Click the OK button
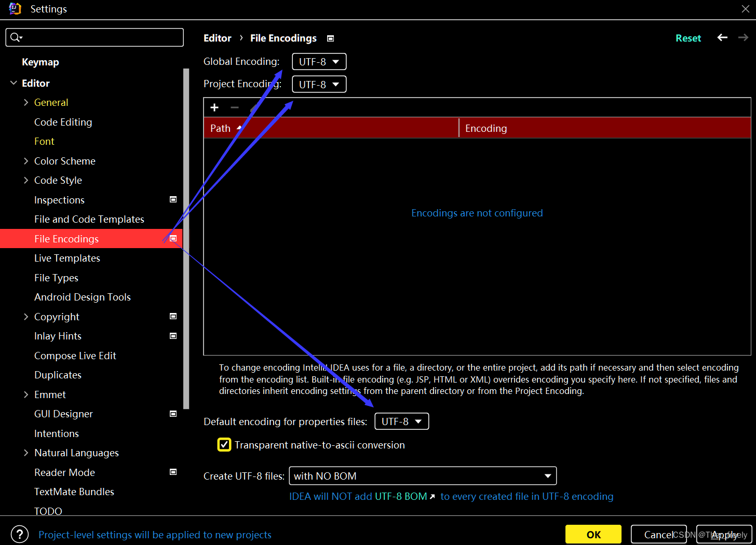Image resolution: width=756 pixels, height=545 pixels. 593,534
